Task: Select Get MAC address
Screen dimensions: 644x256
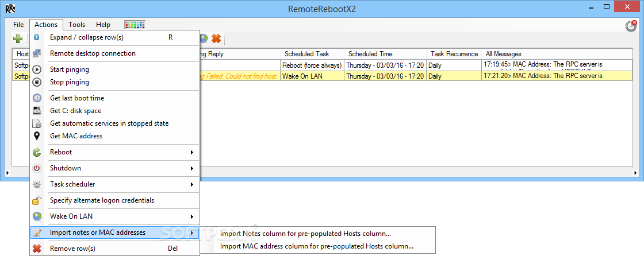Action: [115, 136]
